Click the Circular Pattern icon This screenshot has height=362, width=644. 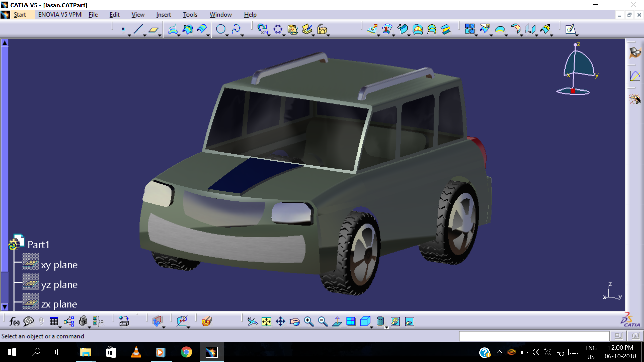278,29
